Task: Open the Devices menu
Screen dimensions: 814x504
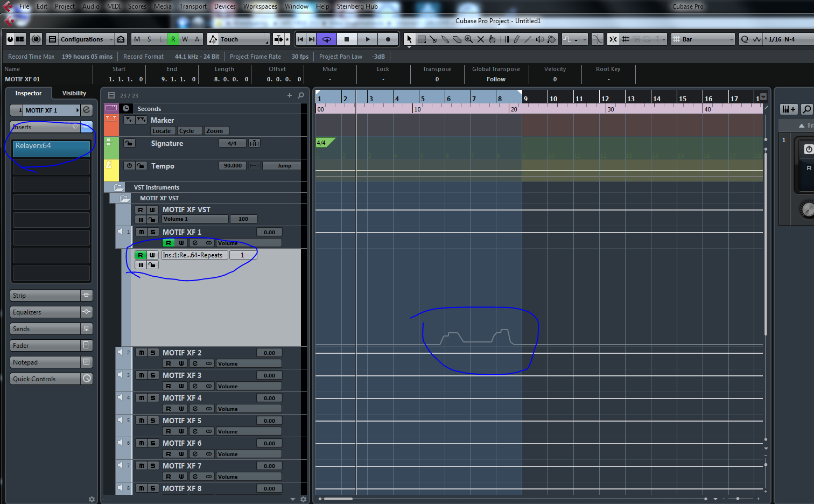Action: [225, 6]
